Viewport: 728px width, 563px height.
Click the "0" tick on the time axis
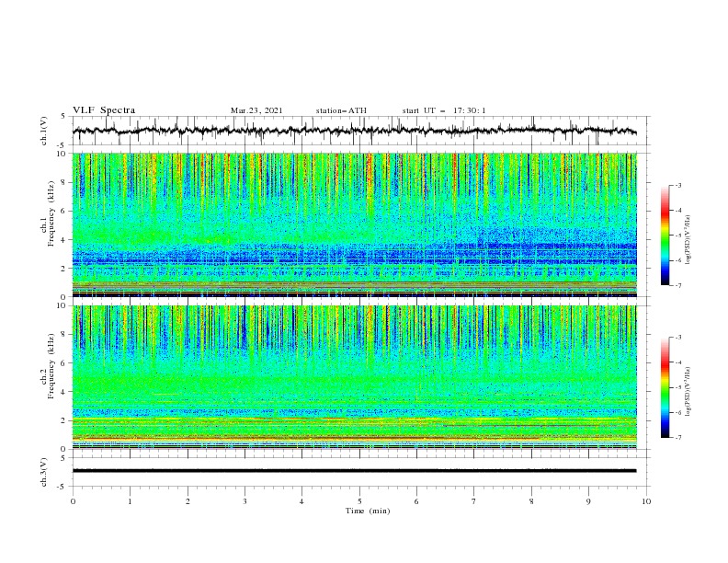pyautogui.click(x=73, y=501)
